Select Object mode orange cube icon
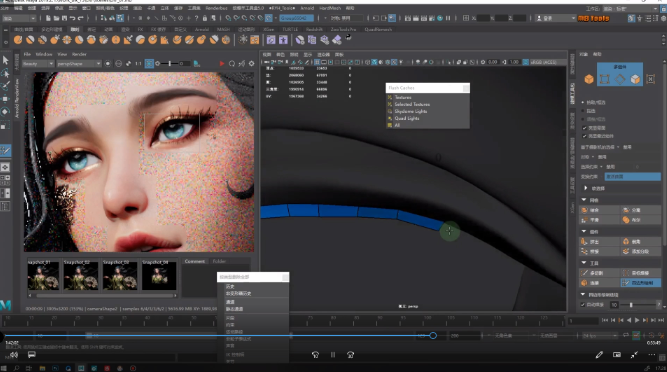Image resolution: width=667 pixels, height=372 pixels. [589, 79]
